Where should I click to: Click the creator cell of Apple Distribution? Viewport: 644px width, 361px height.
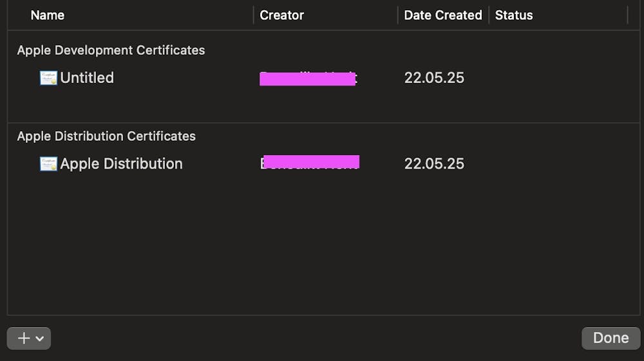pyautogui.click(x=310, y=163)
